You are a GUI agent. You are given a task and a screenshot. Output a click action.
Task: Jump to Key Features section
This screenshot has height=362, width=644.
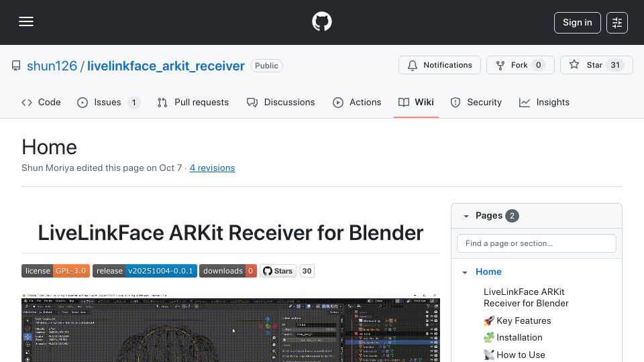pyautogui.click(x=517, y=320)
